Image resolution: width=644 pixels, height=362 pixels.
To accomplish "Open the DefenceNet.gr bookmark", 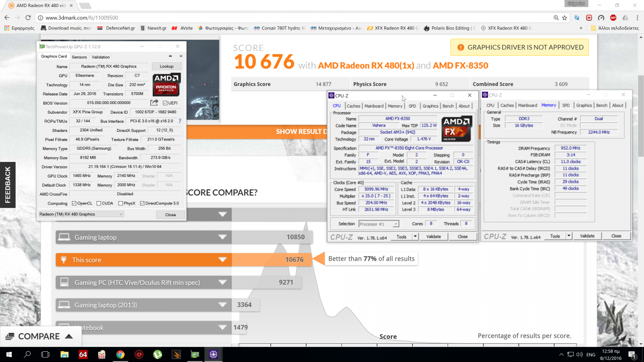I will coord(116,28).
